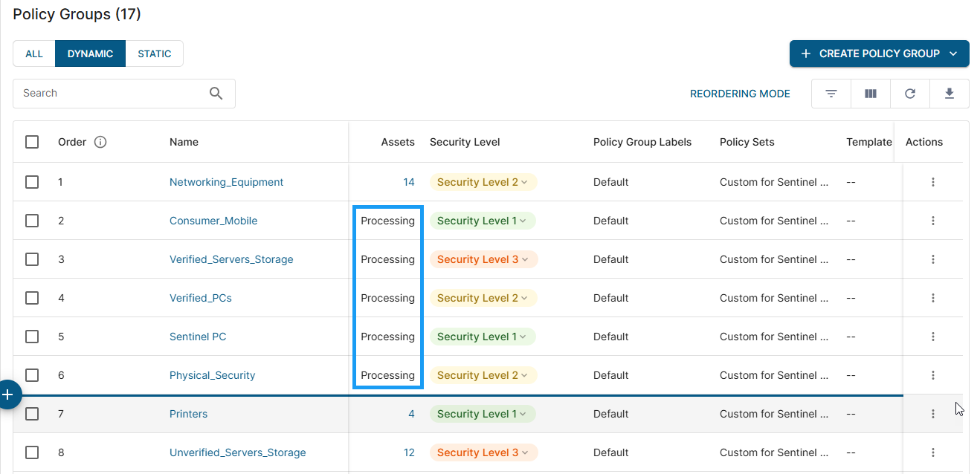The width and height of the screenshot is (980, 474).
Task: Check the box for Consumer_Mobile row
Action: coord(32,221)
